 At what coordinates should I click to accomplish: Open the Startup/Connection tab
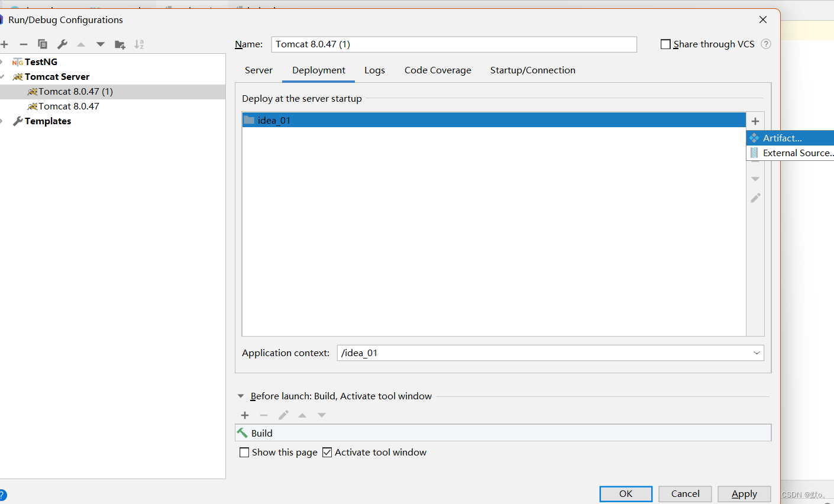pyautogui.click(x=532, y=70)
